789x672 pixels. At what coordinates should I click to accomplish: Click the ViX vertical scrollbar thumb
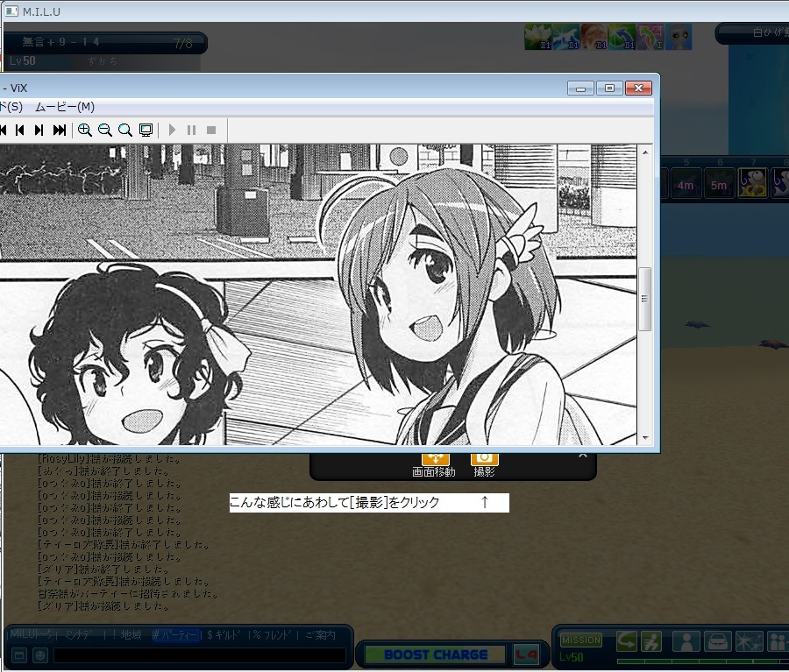(x=644, y=299)
